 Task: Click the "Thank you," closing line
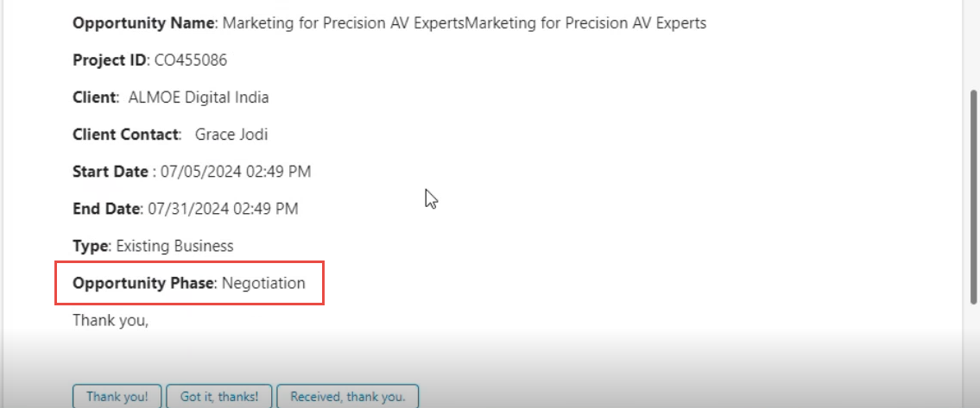111,320
